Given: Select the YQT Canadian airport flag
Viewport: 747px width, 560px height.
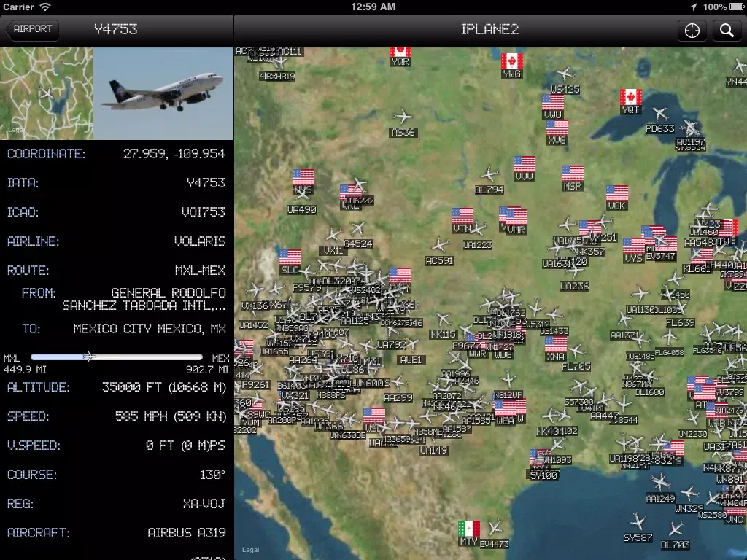Looking at the screenshot, I should (631, 97).
